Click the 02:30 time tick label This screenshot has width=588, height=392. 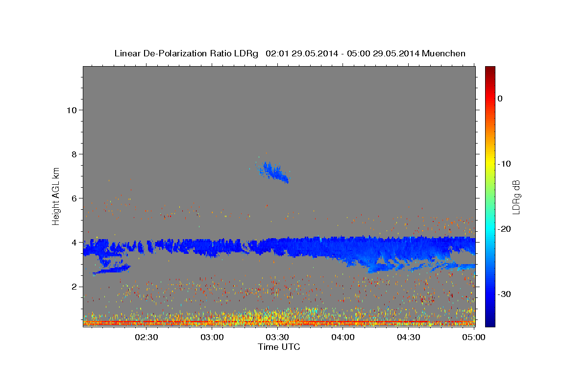(147, 337)
